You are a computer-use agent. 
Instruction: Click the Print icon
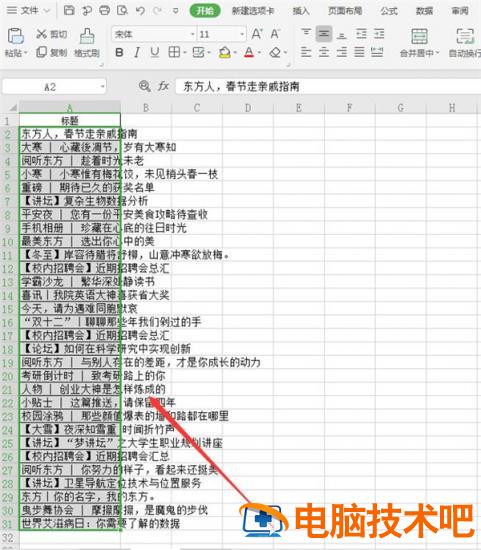click(105, 11)
